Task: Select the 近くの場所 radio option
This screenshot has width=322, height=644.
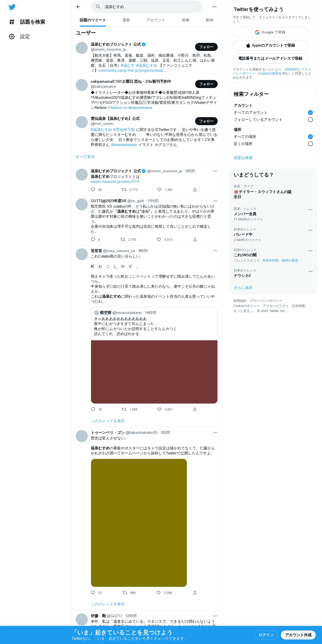Action: pos(310,144)
